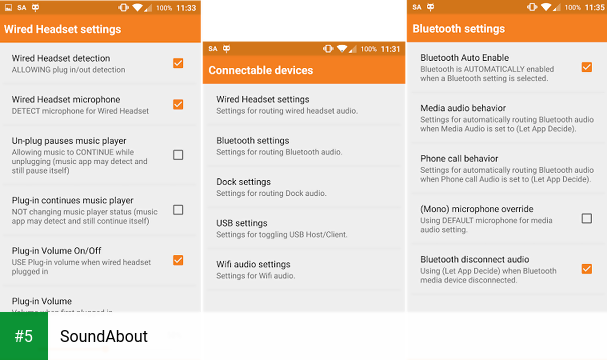Tap vibrate icon in Bluetooth settings status bar
The width and height of the screenshot is (607, 360).
pyautogui.click(x=532, y=7)
